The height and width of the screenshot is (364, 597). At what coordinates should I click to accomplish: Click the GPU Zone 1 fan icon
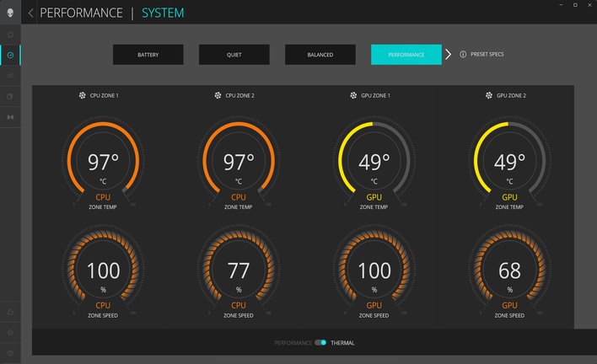(353, 96)
